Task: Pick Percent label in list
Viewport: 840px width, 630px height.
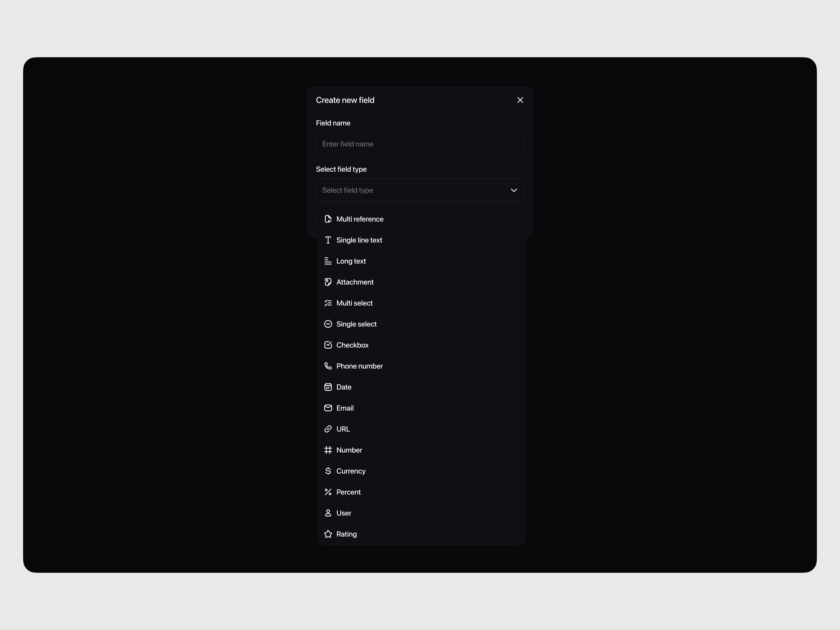Action: (349, 492)
